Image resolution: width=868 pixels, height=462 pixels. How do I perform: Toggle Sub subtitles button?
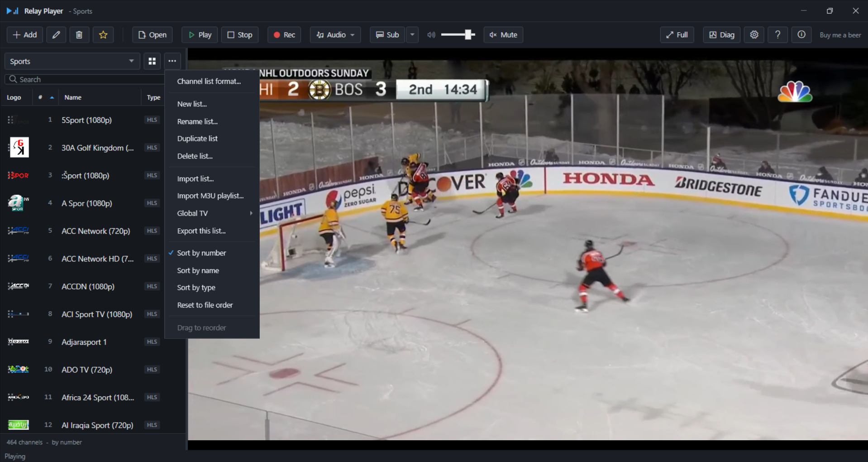(x=387, y=35)
